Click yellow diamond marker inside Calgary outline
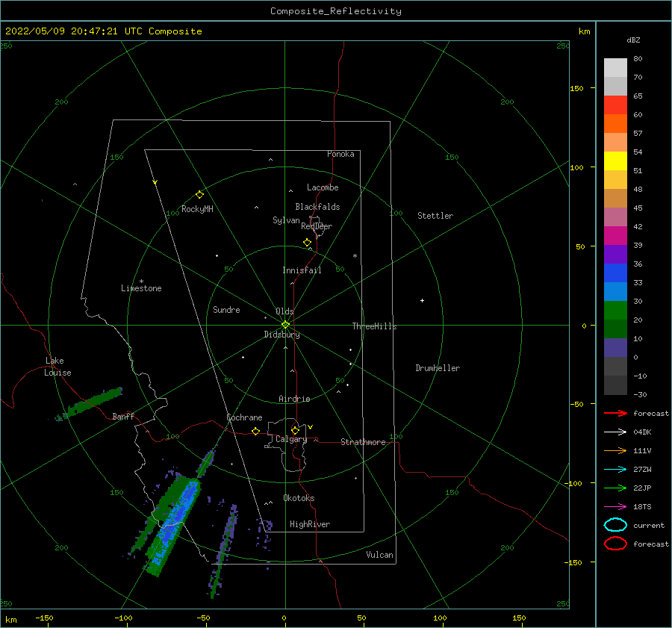Image resolution: width=672 pixels, height=628 pixels. point(295,430)
